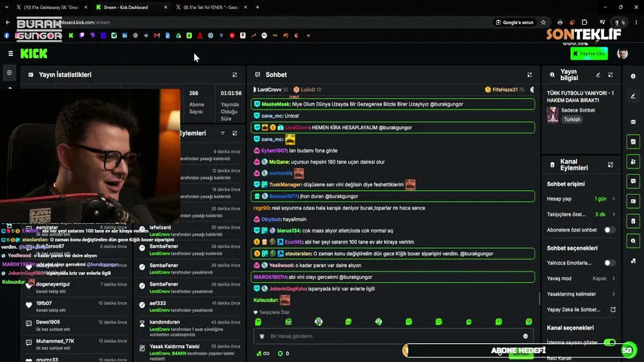Select the first green emote under Takipçilere Özel

pos(258,322)
